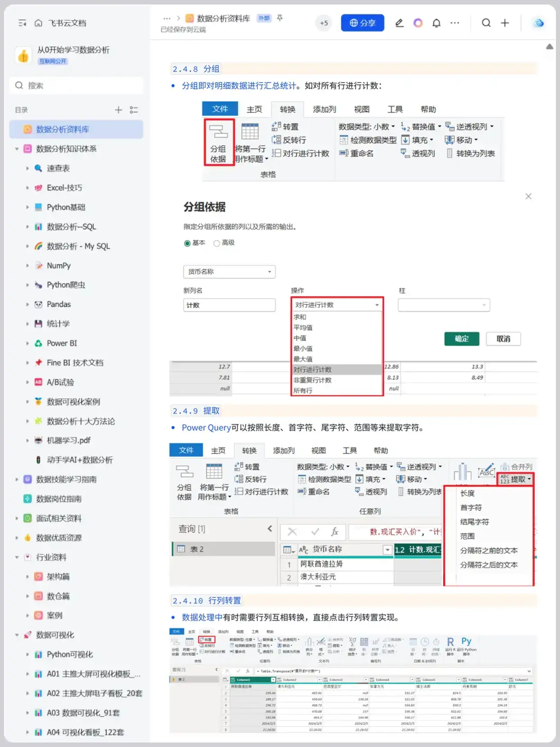Click the sidebar 搜索 search field
This screenshot has width=560, height=747.
pos(76,85)
